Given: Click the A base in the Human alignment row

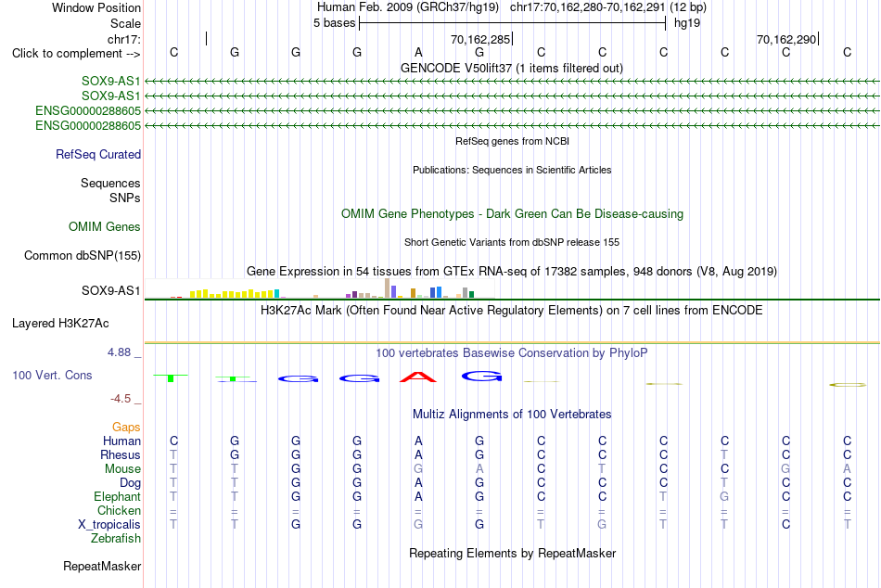Looking at the screenshot, I should point(418,441).
